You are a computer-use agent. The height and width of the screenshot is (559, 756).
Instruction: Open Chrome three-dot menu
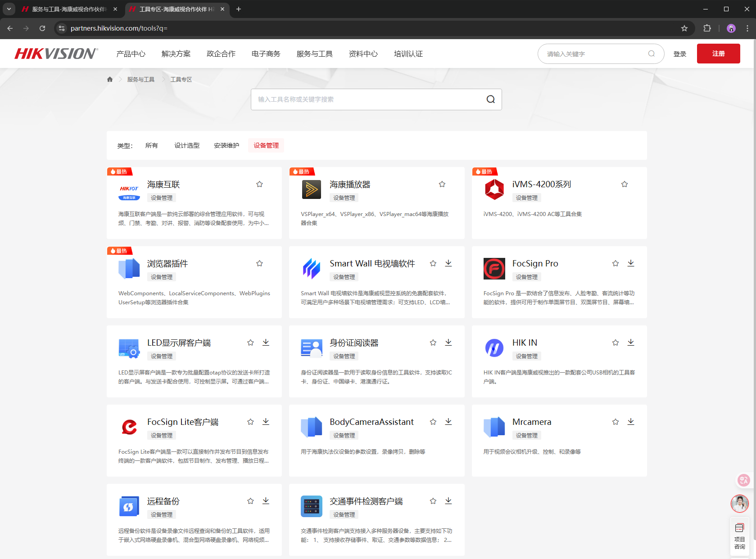(x=747, y=28)
